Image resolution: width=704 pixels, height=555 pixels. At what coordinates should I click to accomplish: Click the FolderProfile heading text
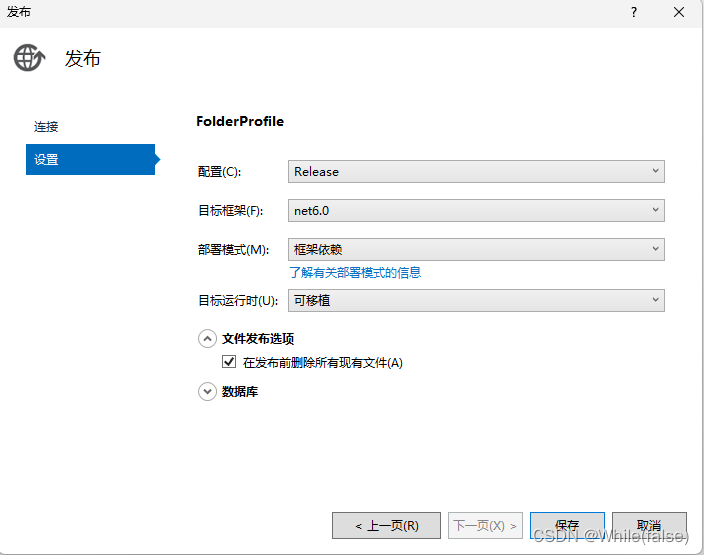[240, 121]
